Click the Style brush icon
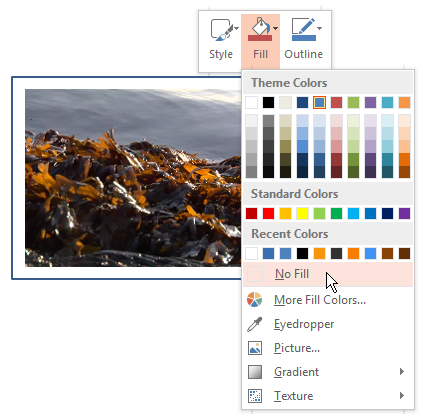 (221, 30)
